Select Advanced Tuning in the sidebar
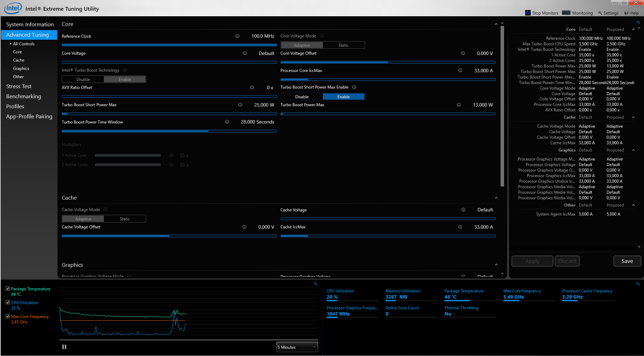The height and width of the screenshot is (356, 644). (x=29, y=35)
